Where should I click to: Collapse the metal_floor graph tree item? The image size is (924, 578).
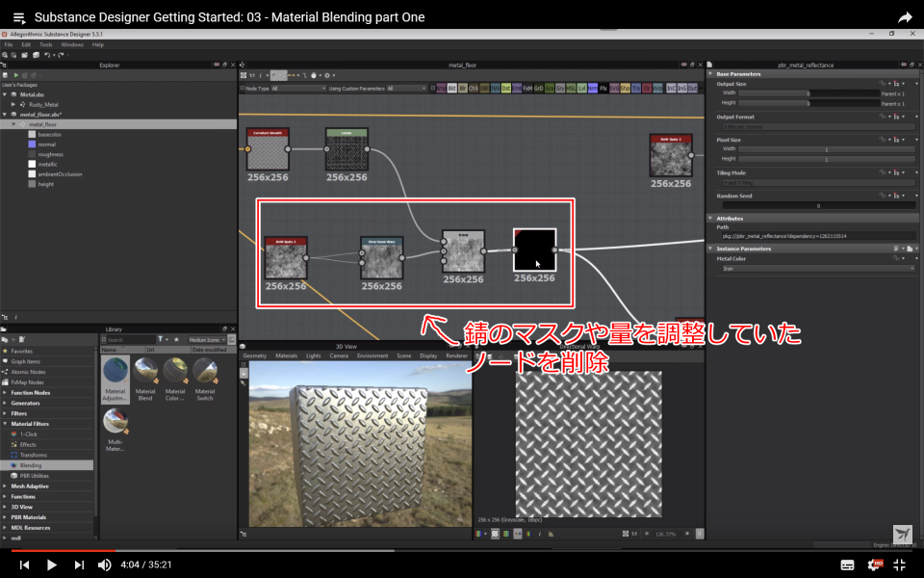click(13, 124)
